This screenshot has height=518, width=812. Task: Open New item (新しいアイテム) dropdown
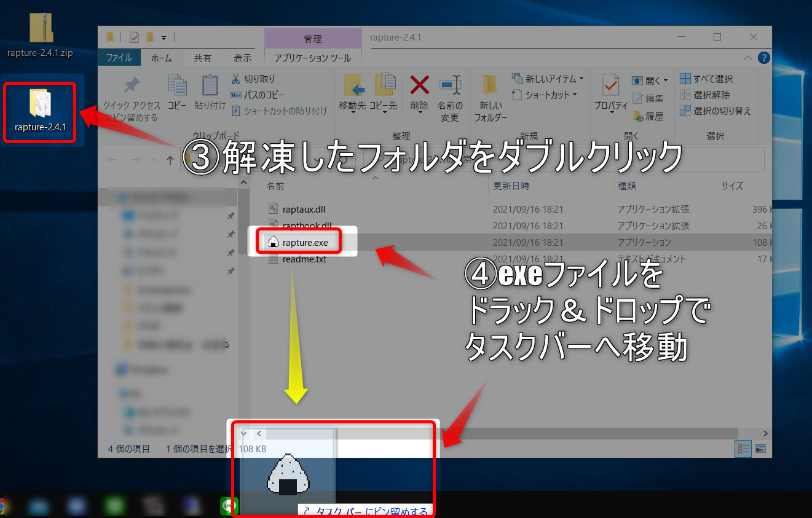(548, 79)
